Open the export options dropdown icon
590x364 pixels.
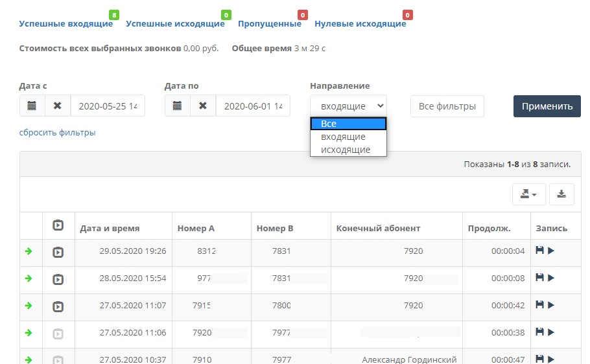pyautogui.click(x=528, y=194)
